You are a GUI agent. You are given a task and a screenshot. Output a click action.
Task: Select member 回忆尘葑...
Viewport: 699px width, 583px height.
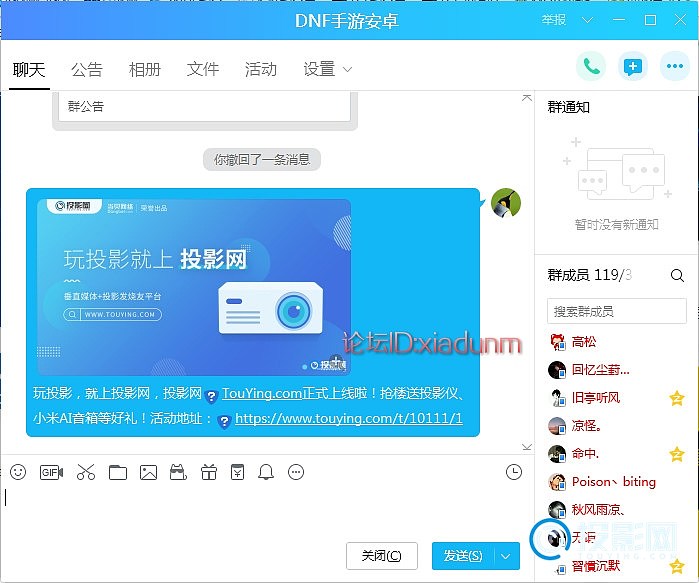[617, 370]
